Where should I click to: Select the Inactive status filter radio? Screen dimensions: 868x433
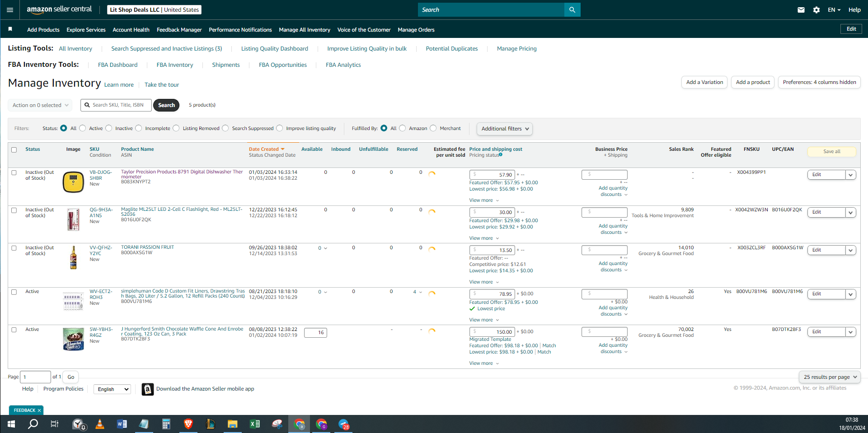tap(109, 128)
